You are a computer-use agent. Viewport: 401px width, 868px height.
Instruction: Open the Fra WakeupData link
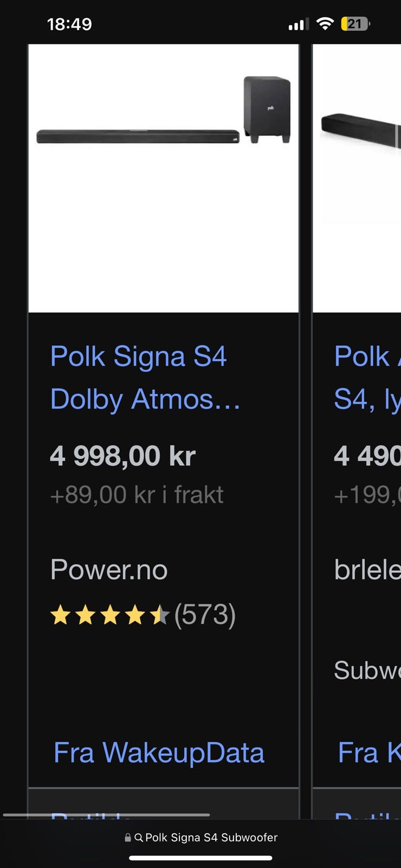click(x=159, y=753)
